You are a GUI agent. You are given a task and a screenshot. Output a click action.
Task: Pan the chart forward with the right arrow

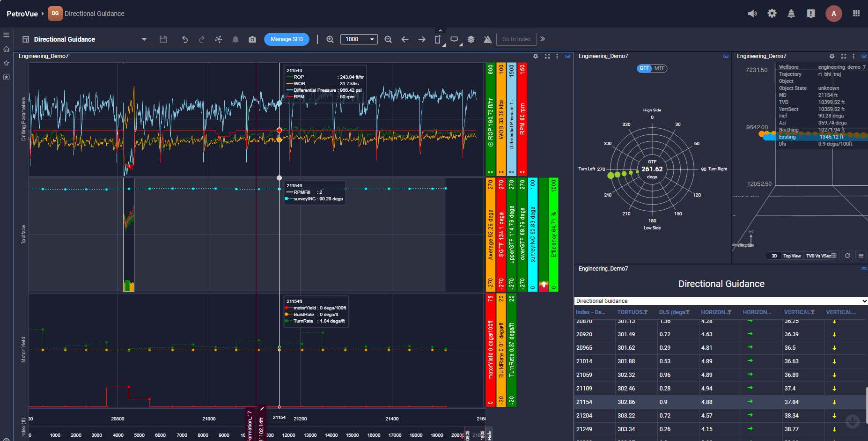422,39
